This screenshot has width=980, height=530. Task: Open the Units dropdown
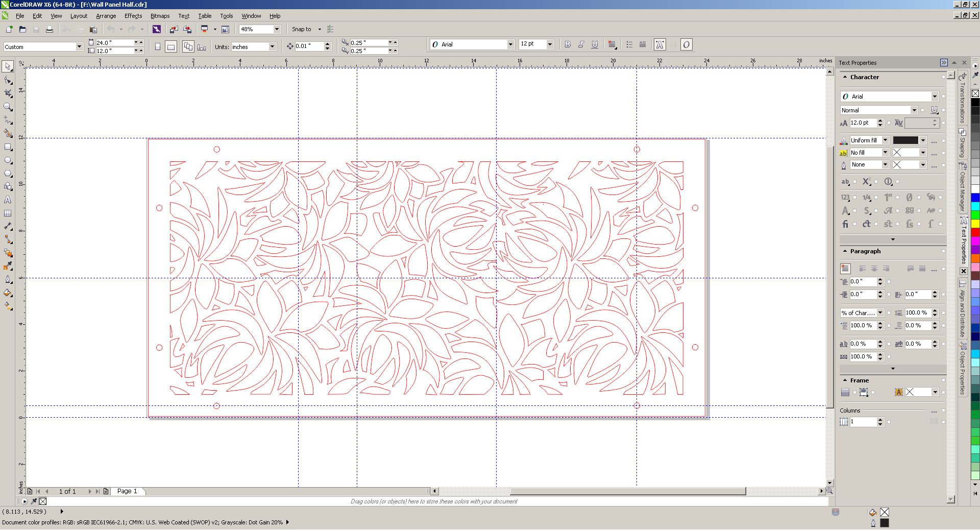[x=272, y=47]
